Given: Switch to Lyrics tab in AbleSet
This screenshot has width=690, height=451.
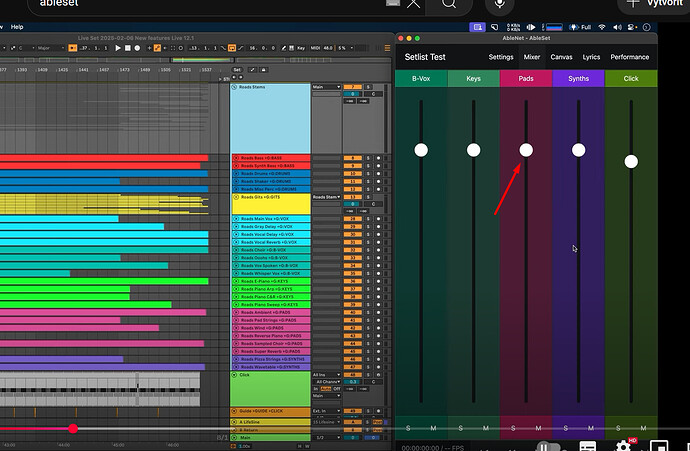Looking at the screenshot, I should click(x=591, y=57).
